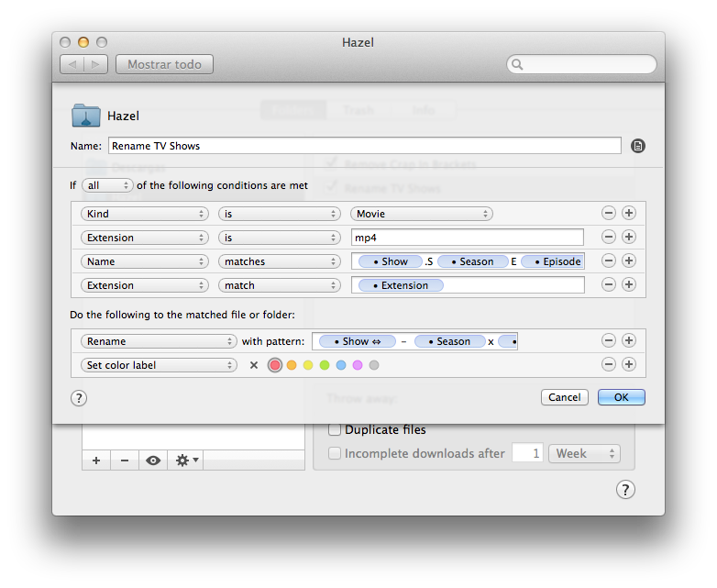Remove the Name matches condition
Image resolution: width=717 pixels, height=588 pixels.
tap(608, 261)
